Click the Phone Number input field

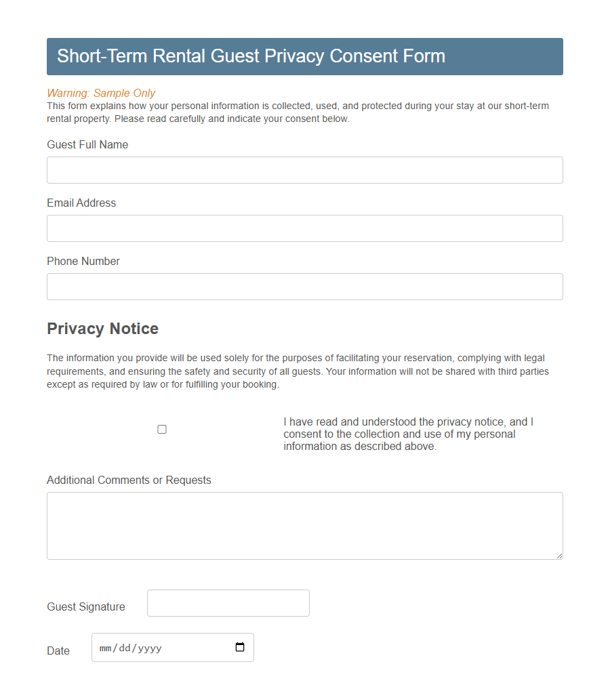click(304, 287)
